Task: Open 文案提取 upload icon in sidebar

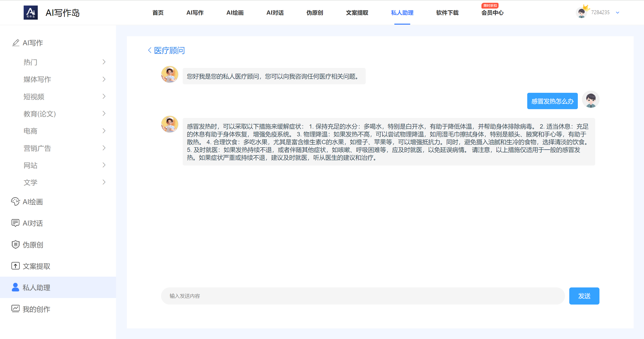Action: click(x=16, y=266)
